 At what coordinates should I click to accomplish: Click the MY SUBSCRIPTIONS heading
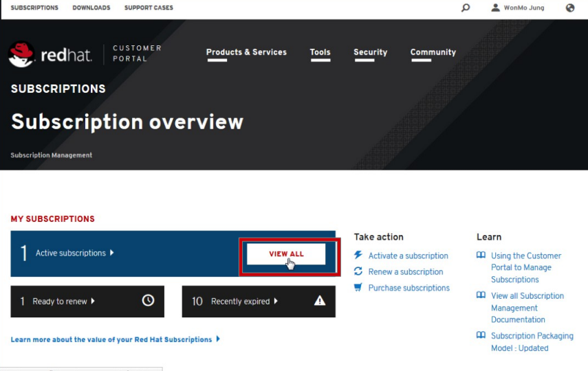(x=52, y=219)
